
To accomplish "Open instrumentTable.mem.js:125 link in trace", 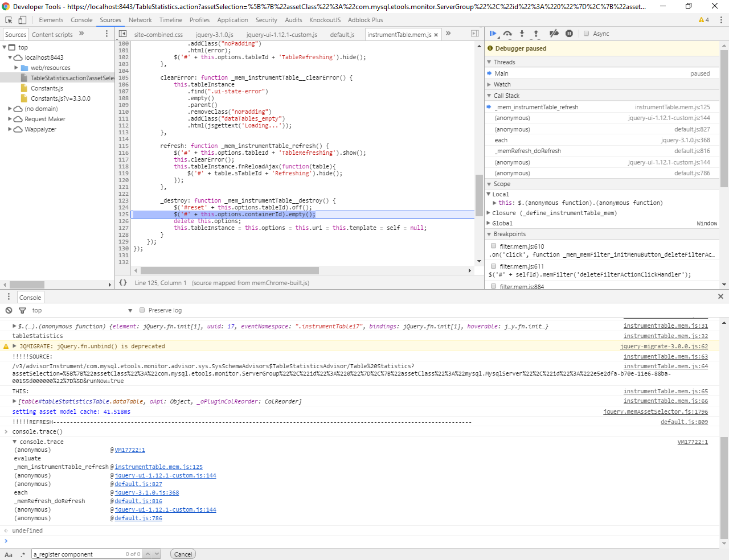I will pos(159,467).
